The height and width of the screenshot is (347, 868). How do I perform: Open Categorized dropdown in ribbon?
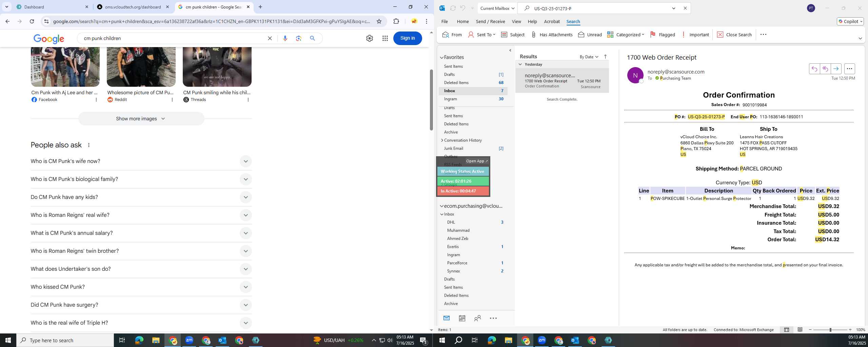coord(626,35)
